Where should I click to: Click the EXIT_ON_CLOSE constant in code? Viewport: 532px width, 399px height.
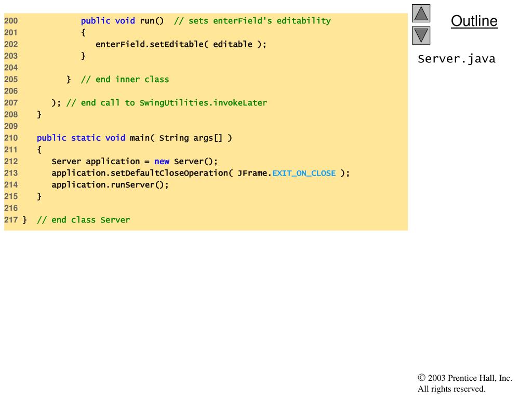(304, 173)
